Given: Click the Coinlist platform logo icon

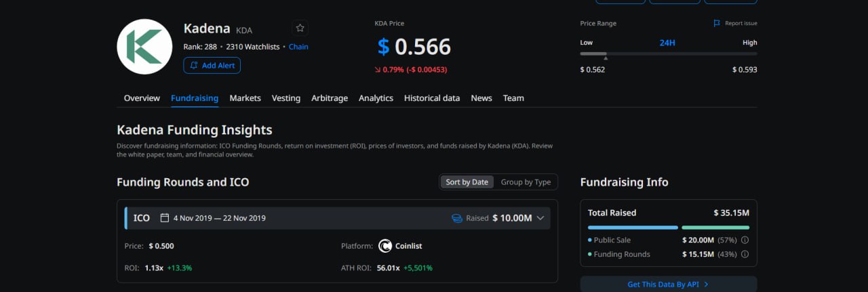Looking at the screenshot, I should pyautogui.click(x=385, y=246).
